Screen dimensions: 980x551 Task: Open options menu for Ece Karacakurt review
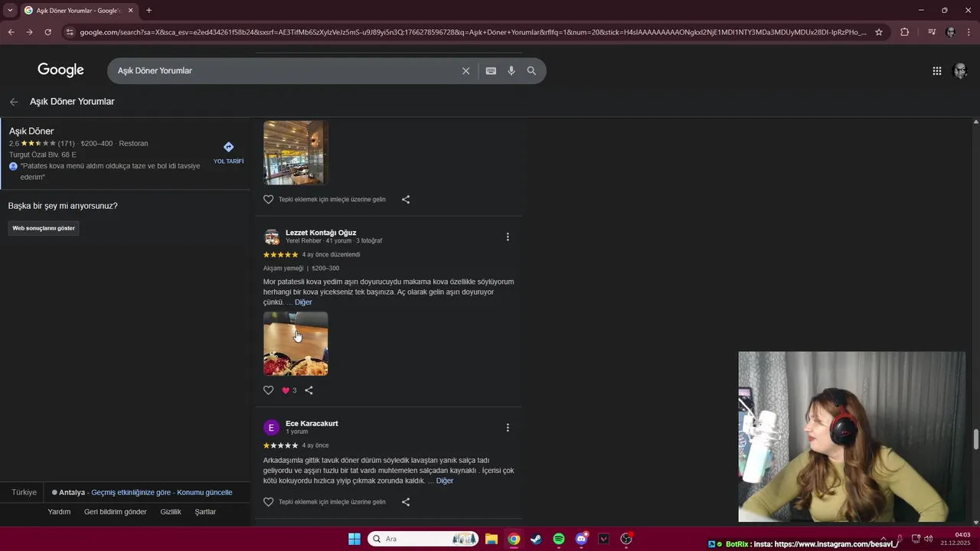pos(508,427)
